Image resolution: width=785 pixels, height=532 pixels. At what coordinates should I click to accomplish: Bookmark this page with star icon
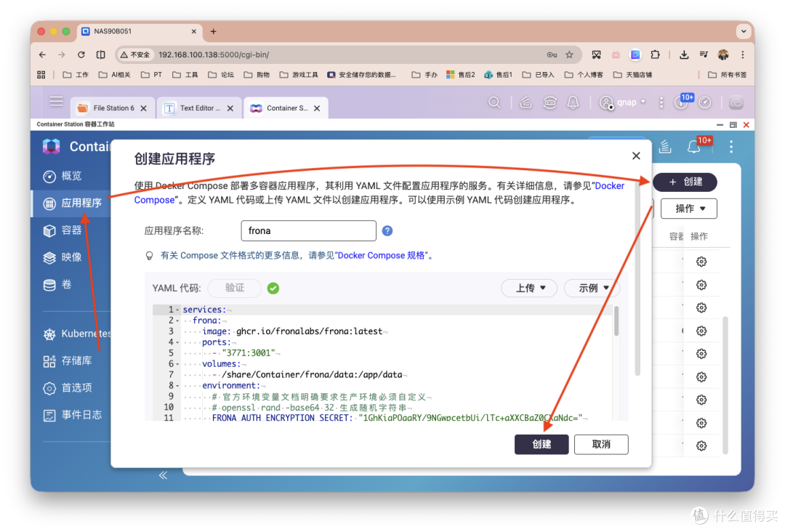click(569, 55)
